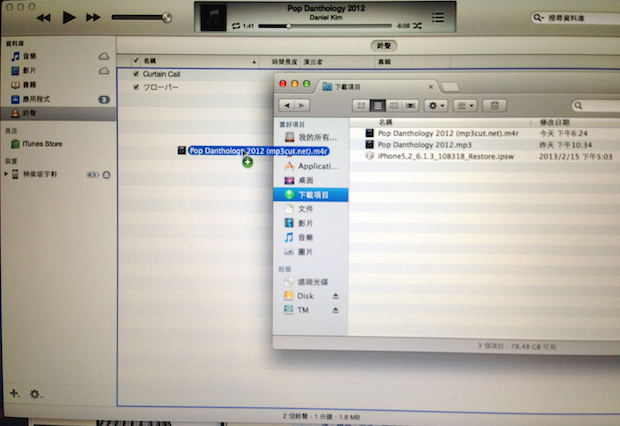The width and height of the screenshot is (620, 426).
Task: Click the album artwork thumbnail in player
Action: pyautogui.click(x=214, y=17)
